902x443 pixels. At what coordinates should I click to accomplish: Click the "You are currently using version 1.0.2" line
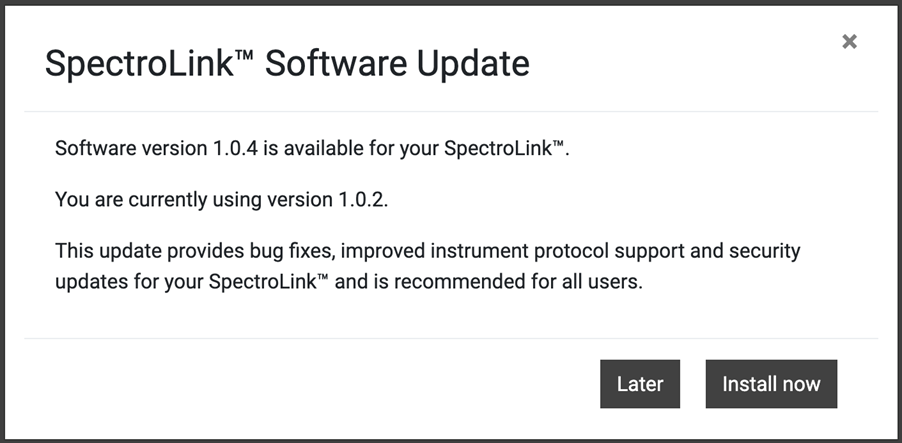pyautogui.click(x=221, y=199)
